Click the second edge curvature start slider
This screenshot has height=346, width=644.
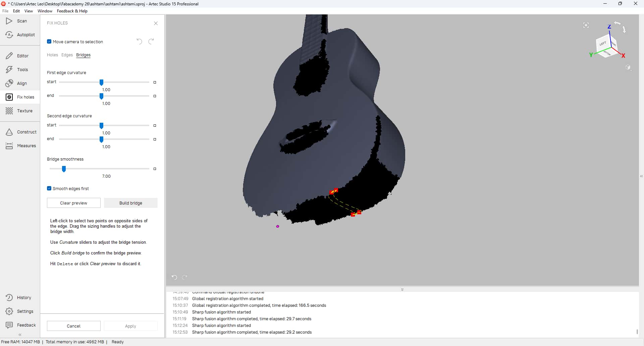(101, 125)
